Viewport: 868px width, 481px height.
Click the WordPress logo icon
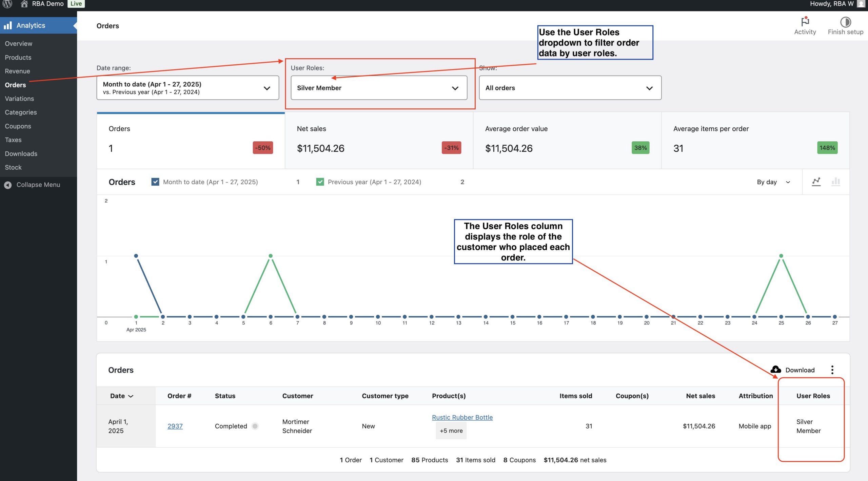(x=7, y=4)
